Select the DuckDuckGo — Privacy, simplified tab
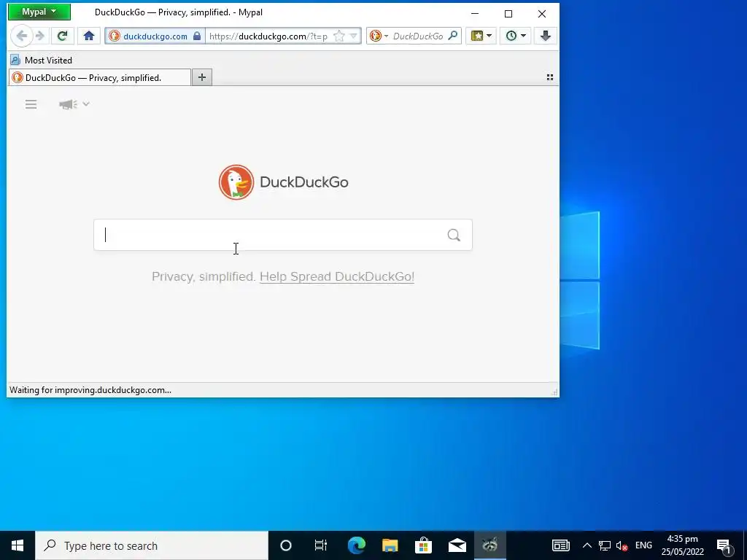Image resolution: width=747 pixels, height=560 pixels. 99,77
